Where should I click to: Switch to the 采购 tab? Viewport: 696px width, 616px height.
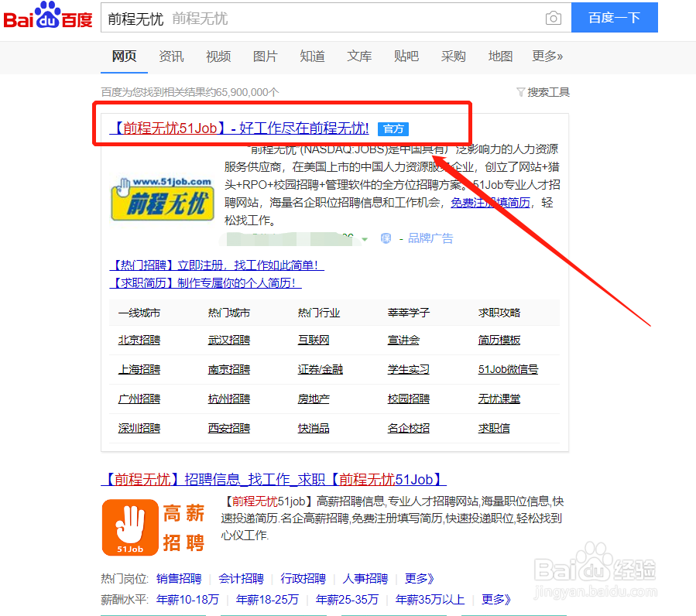tap(453, 56)
